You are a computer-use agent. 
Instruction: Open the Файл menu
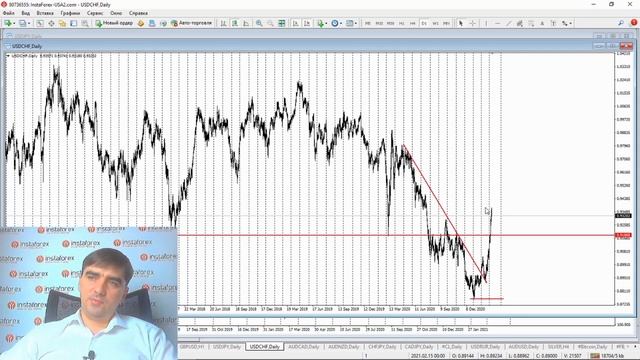point(9,13)
